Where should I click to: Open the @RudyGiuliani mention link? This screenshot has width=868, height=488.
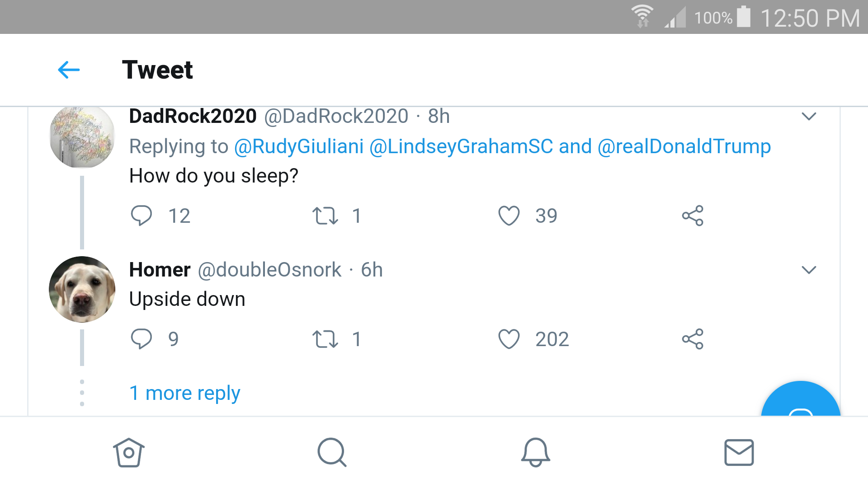point(299,146)
